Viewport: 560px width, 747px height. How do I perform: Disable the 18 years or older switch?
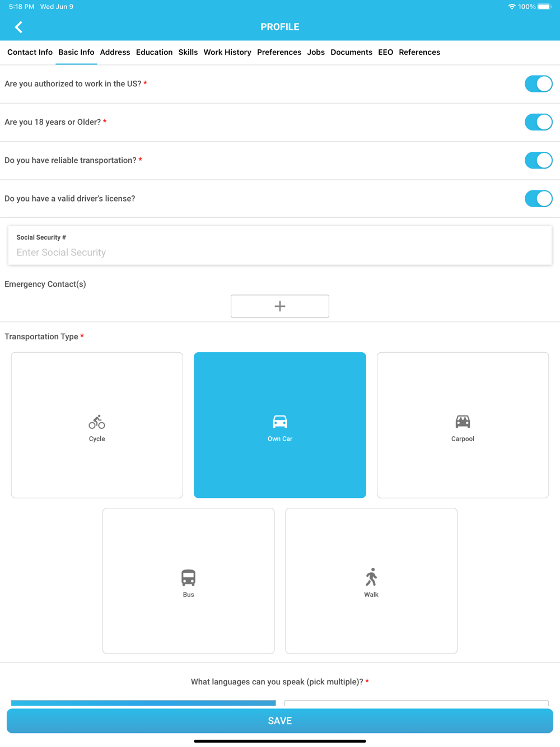[539, 122]
